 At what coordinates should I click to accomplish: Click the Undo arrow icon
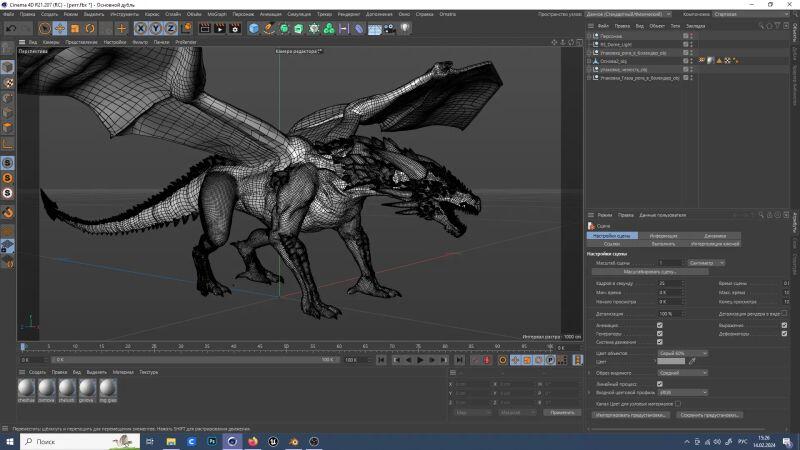click(x=10, y=29)
